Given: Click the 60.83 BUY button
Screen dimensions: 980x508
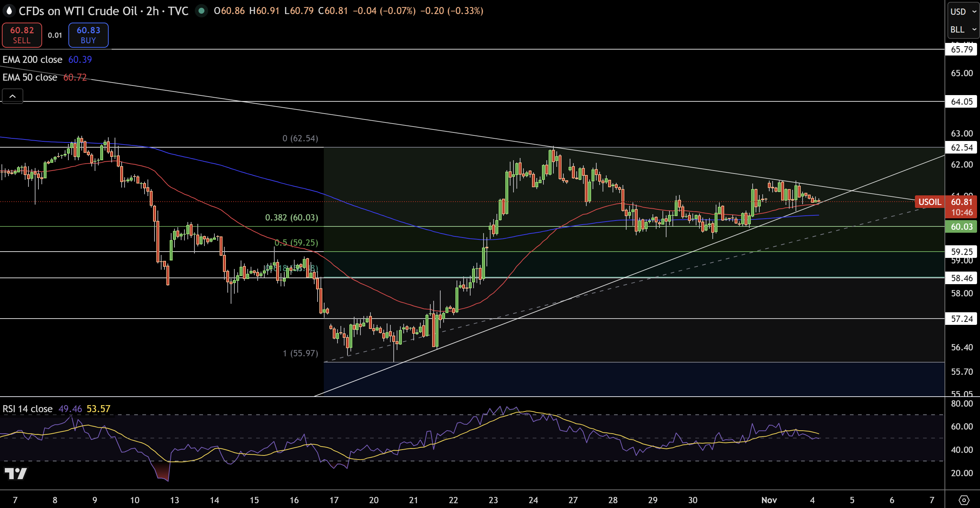Looking at the screenshot, I should coord(88,35).
